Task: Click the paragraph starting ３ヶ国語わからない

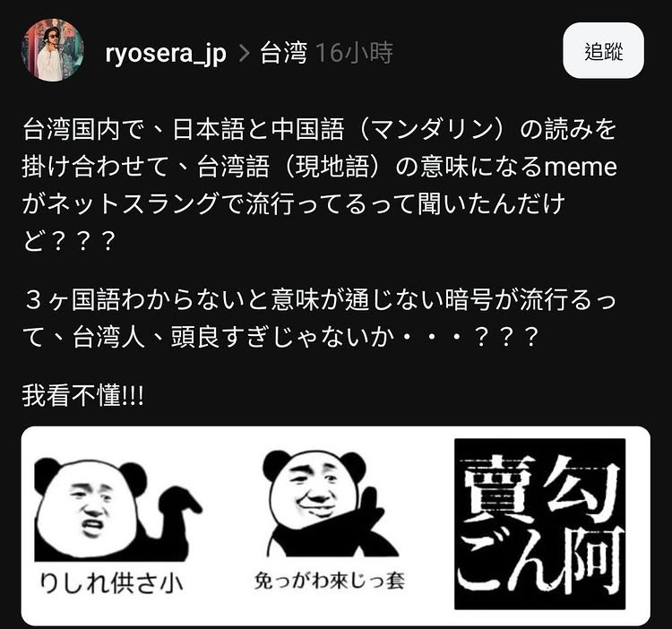Action: pos(319,318)
